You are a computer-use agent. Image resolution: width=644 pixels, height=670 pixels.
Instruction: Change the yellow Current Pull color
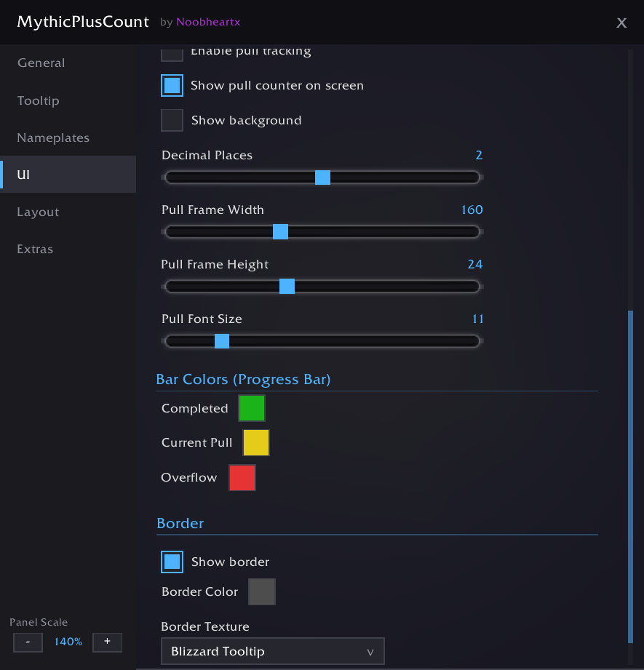pos(256,442)
